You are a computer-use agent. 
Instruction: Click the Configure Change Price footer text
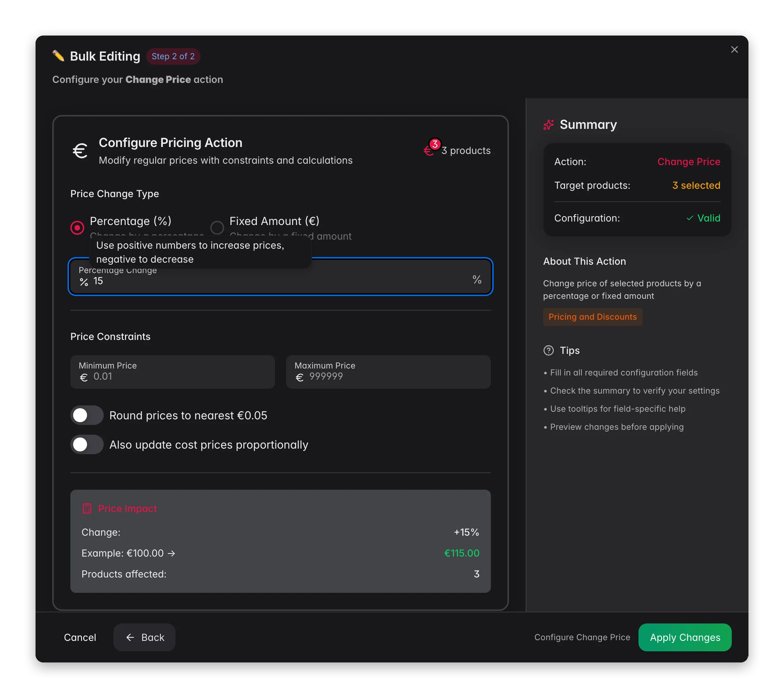tap(582, 637)
